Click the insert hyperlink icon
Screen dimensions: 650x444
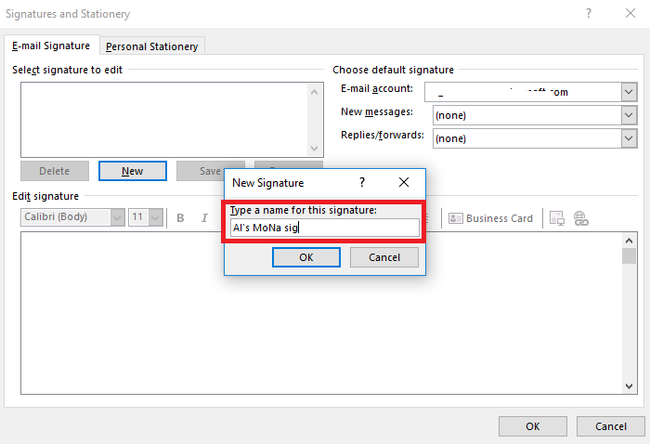point(581,218)
